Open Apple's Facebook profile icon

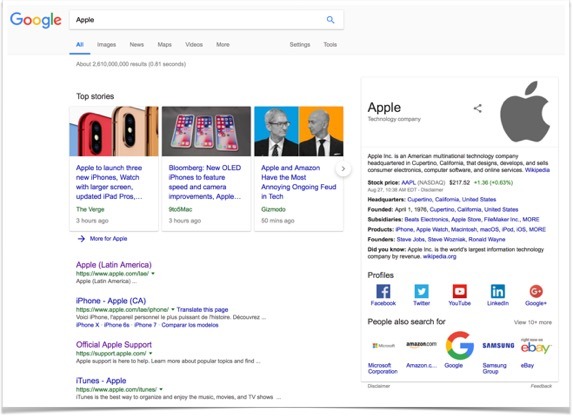383,291
